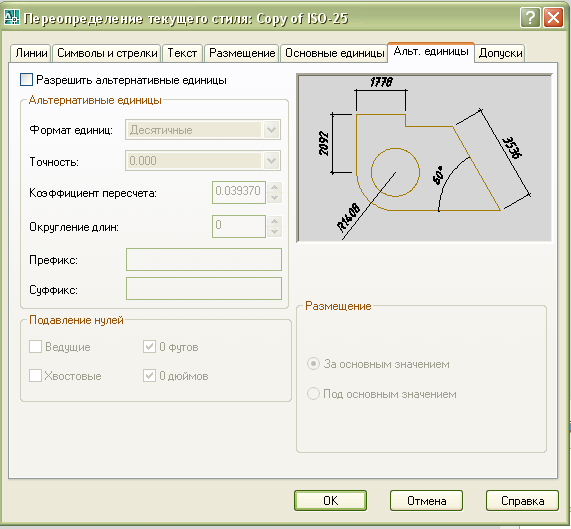The image size is (571, 529).
Task: Expand the Точность dropdown arrow
Action: click(271, 161)
